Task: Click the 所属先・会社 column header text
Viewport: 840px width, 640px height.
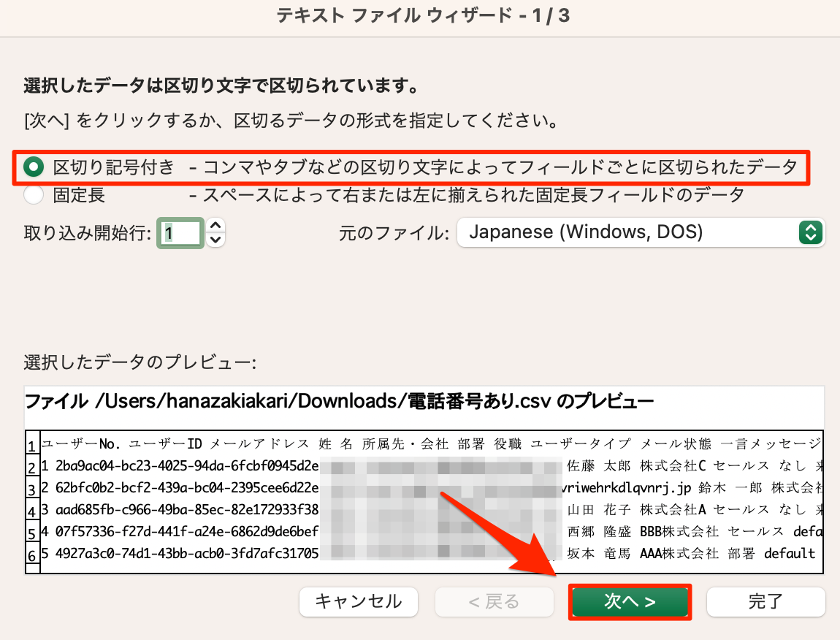Action: tap(405, 443)
